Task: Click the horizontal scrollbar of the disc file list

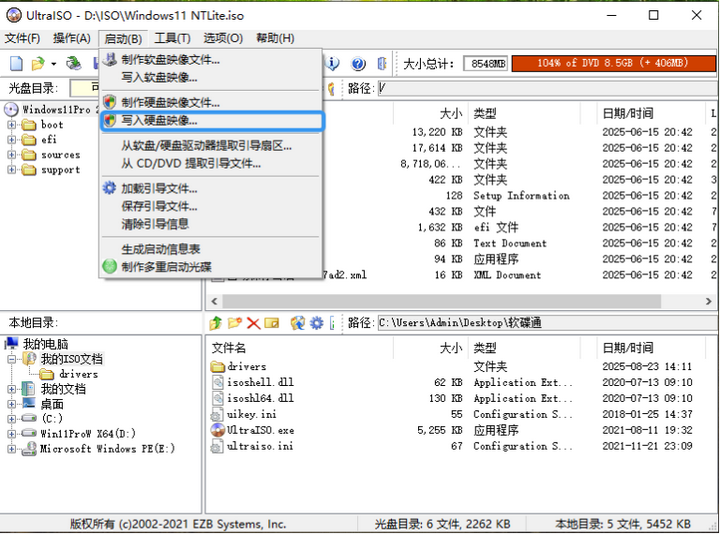Action: (442, 301)
